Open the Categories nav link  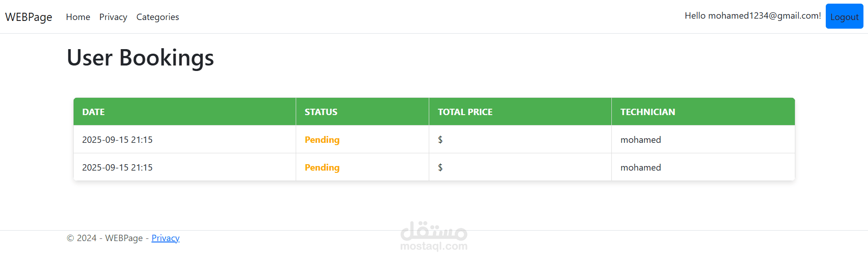pos(158,17)
